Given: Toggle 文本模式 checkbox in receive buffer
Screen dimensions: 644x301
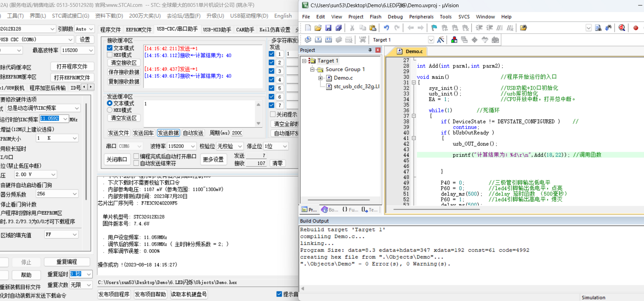Looking at the screenshot, I should coord(110,48).
